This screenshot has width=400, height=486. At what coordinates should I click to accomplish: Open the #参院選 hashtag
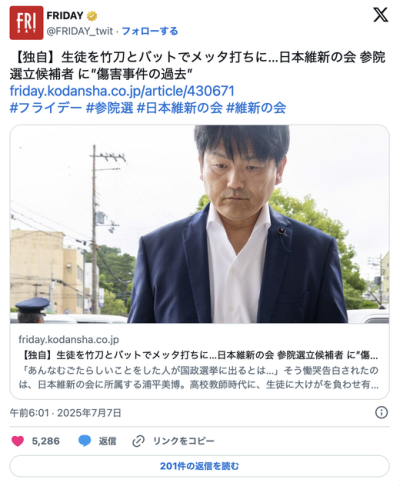109,108
